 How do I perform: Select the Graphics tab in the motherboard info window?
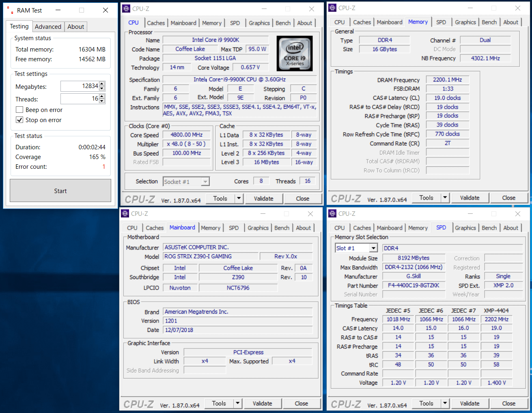pos(258,228)
